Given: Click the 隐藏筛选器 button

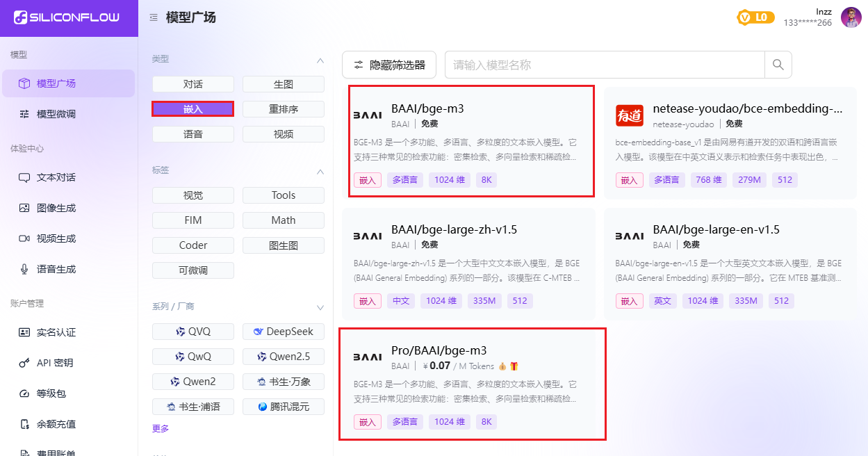Looking at the screenshot, I should pyautogui.click(x=389, y=65).
